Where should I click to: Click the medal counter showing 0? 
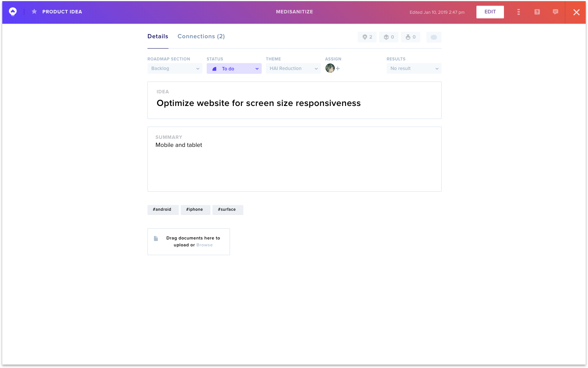click(411, 37)
